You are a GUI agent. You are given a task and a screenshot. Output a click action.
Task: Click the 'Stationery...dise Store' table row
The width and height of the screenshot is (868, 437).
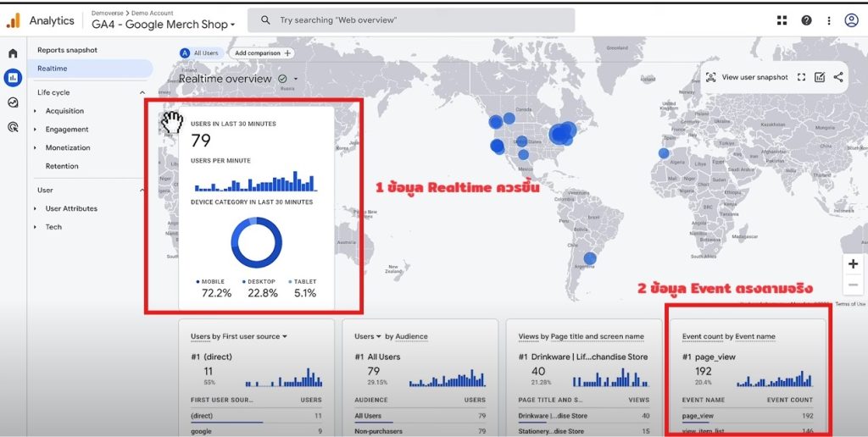(x=584, y=431)
